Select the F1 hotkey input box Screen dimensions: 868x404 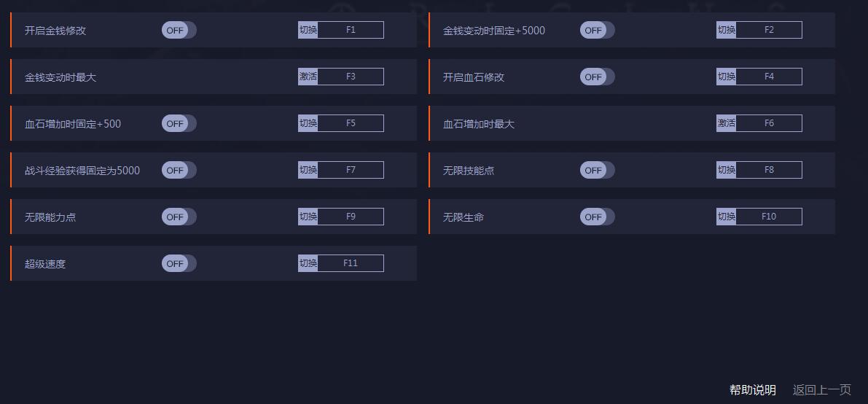coord(351,30)
